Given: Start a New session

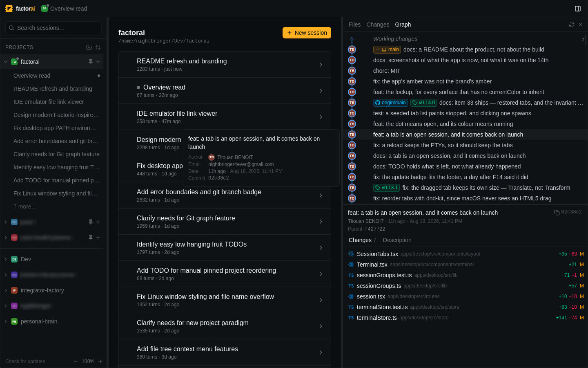Looking at the screenshot, I should click(307, 33).
